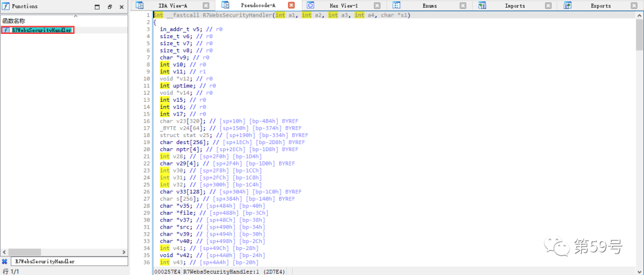Viewport: 644px width, 275px height.
Task: Click the 'in_addr_t v5' declaration line
Action: [x=191, y=30]
